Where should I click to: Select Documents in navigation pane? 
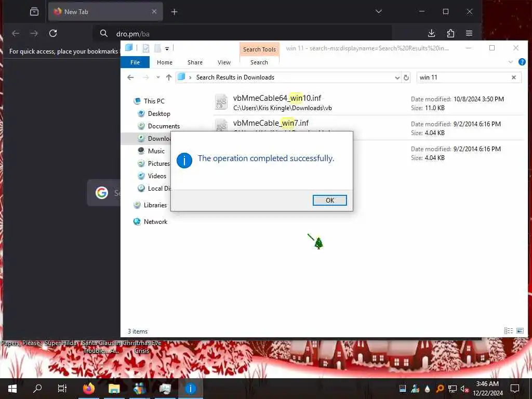click(x=164, y=126)
